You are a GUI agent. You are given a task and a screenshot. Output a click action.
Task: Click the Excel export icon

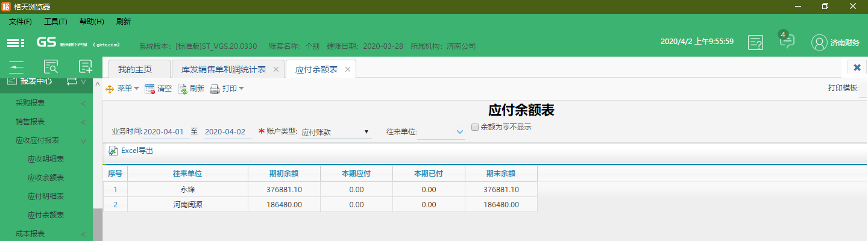[113, 151]
